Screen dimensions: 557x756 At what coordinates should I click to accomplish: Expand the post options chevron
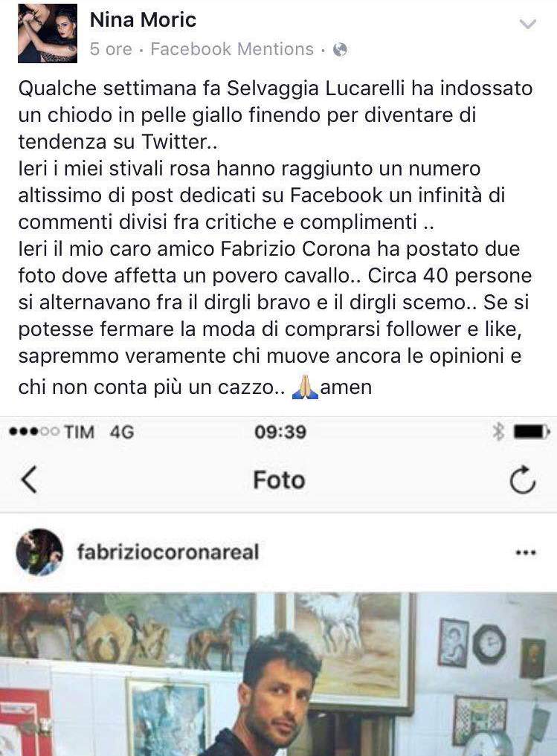(x=528, y=24)
